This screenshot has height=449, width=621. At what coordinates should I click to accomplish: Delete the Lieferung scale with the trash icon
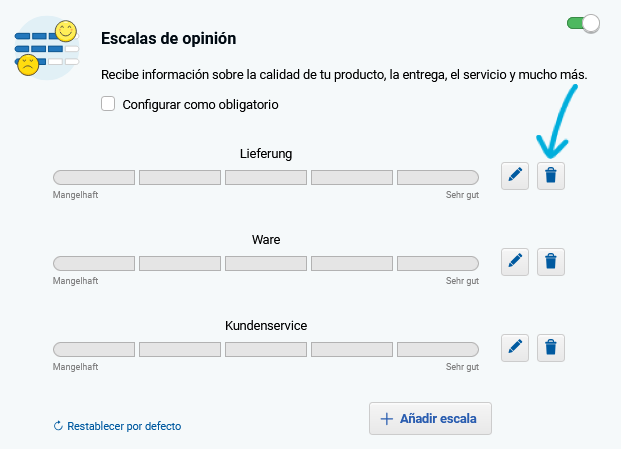tap(550, 177)
